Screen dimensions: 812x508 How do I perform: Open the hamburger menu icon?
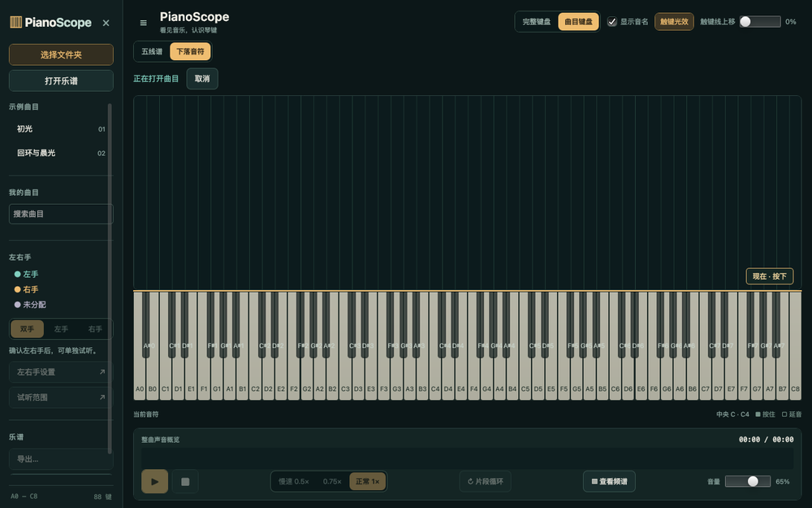pos(144,23)
